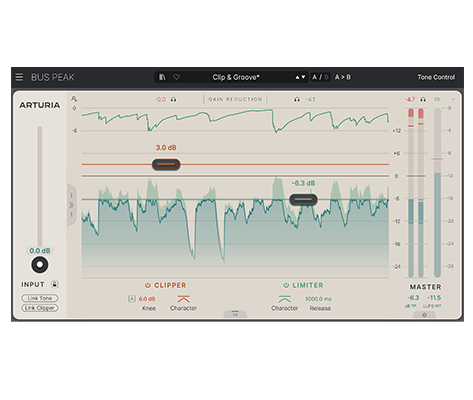Click the Master output headphone icon
This screenshot has height=400, width=473.
coord(423,99)
